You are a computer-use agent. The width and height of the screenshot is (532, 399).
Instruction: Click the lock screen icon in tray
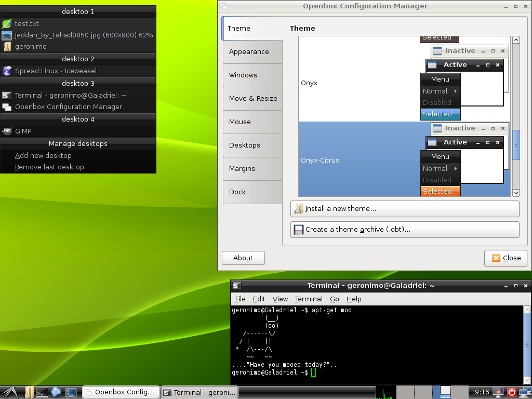498,392
